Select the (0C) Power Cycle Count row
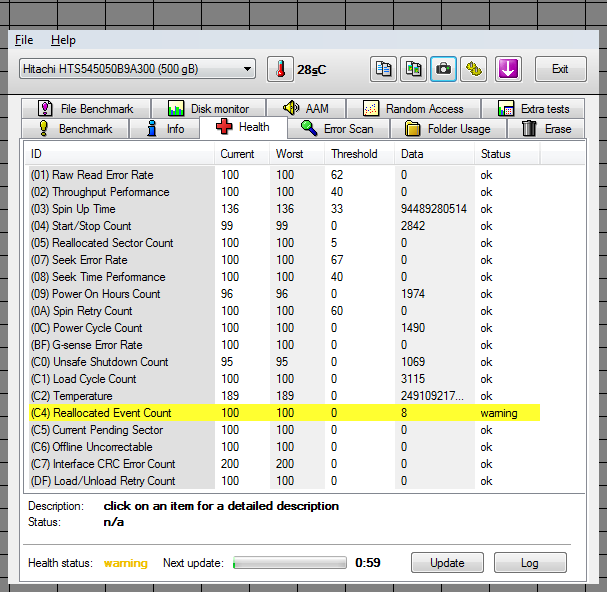Image resolution: width=607 pixels, height=592 pixels. 285,328
